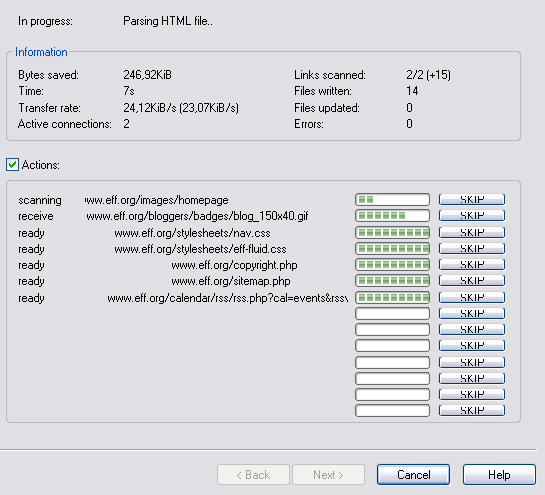Select the www.eff.org/sitemap.php entry

pos(231,281)
